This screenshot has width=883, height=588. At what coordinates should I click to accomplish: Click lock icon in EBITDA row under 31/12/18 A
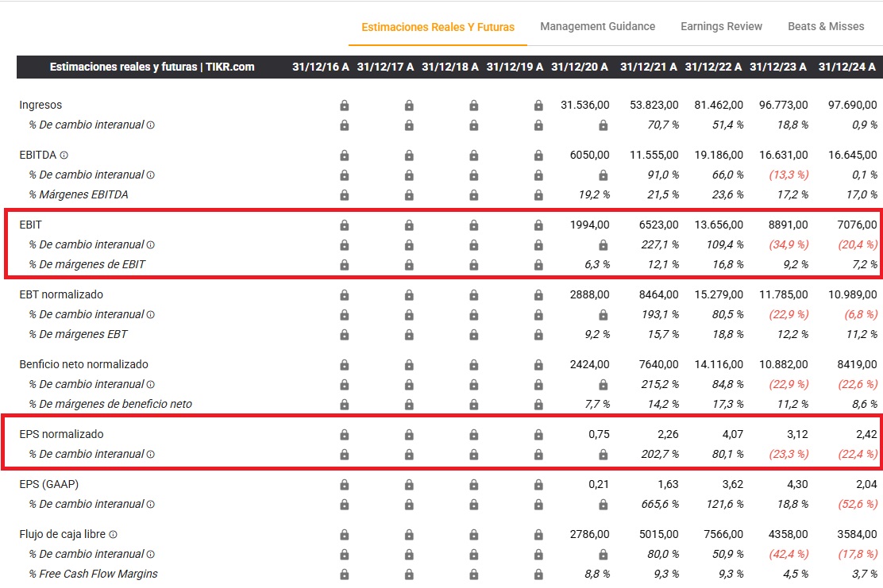point(473,156)
